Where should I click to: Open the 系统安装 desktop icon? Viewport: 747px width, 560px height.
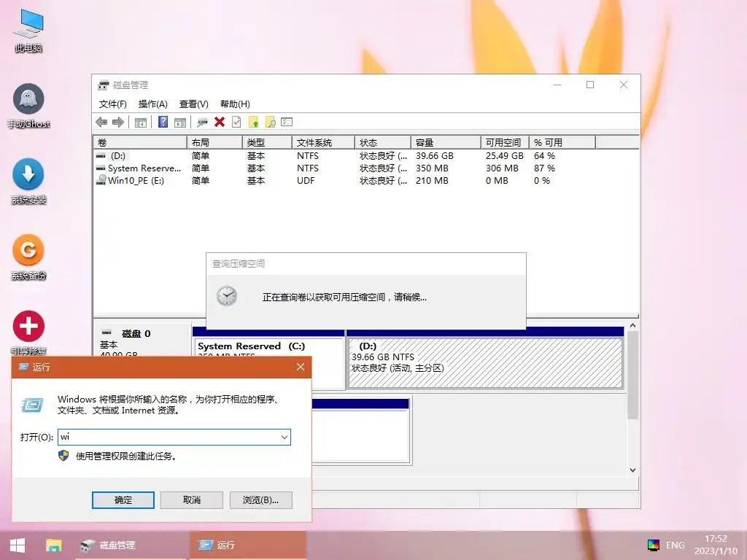[x=28, y=182]
